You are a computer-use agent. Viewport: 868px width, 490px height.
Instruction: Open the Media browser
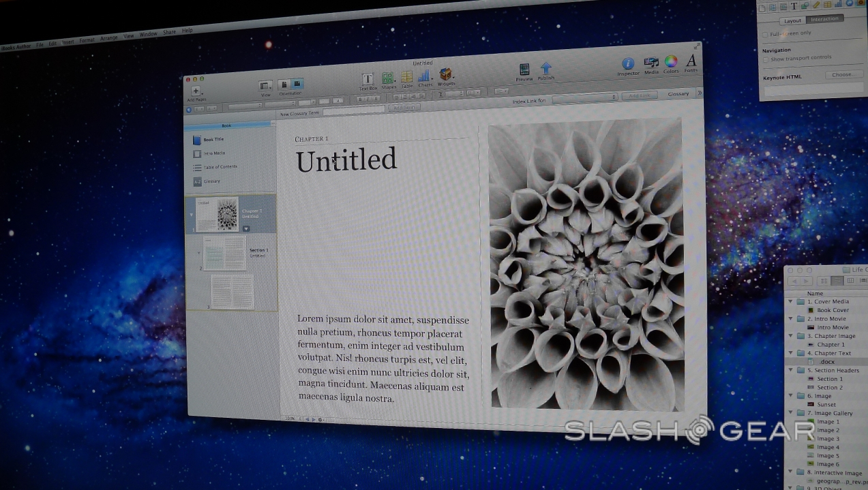coord(651,63)
